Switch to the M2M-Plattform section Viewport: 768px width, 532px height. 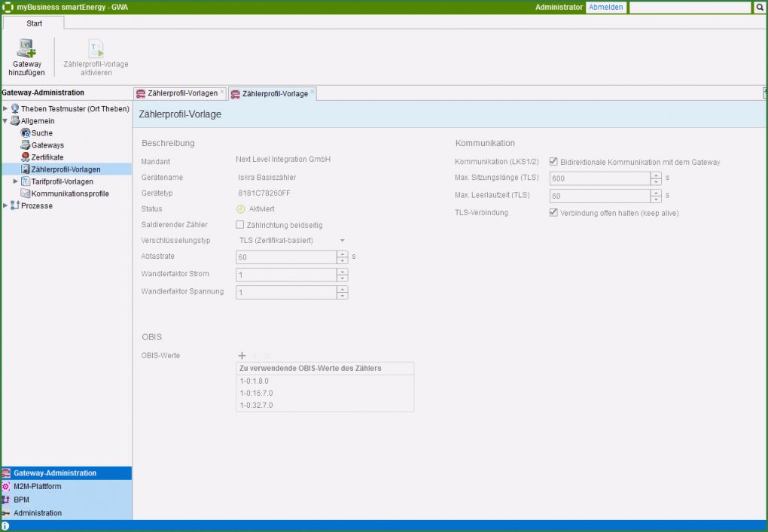(x=37, y=486)
